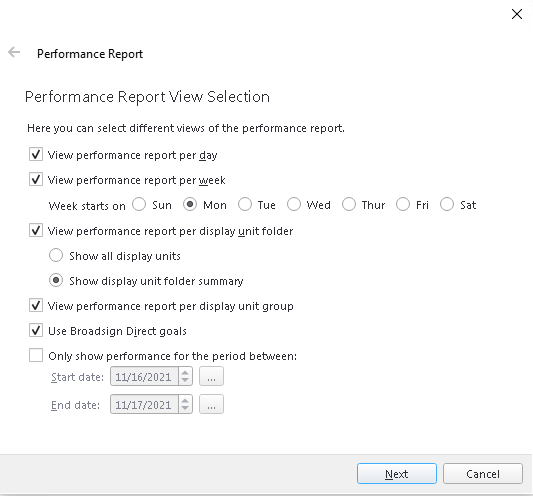Select Sat radio button

[x=447, y=205]
